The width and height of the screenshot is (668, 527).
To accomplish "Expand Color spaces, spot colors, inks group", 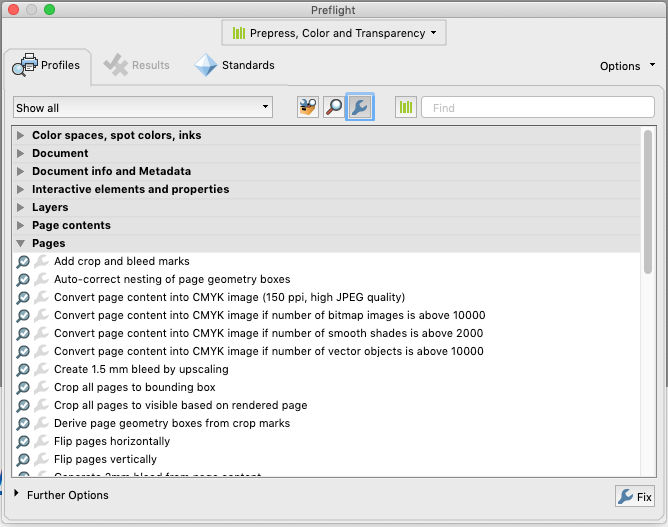I will pyautogui.click(x=20, y=135).
